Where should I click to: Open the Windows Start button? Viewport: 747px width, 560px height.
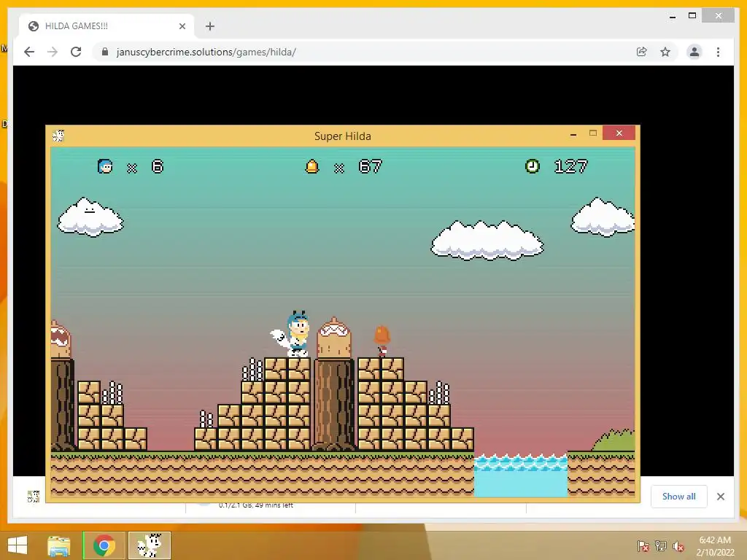[x=18, y=545]
